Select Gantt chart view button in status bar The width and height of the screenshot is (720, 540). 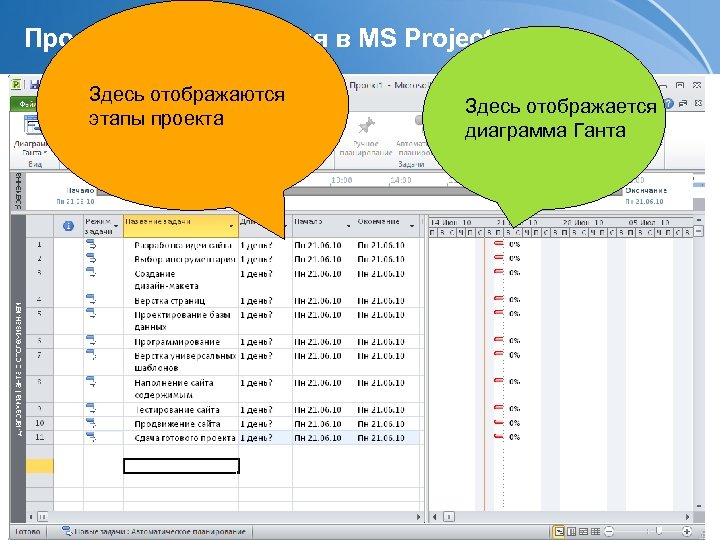(x=559, y=532)
